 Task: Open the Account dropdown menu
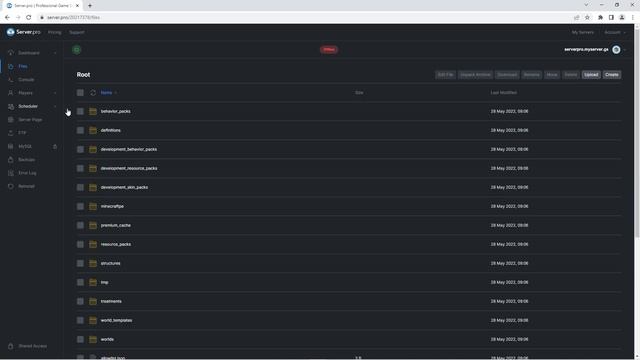(x=615, y=32)
